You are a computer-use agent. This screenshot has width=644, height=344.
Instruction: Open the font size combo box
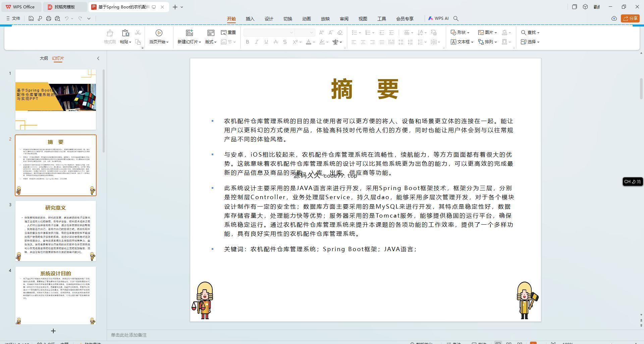coord(305,33)
